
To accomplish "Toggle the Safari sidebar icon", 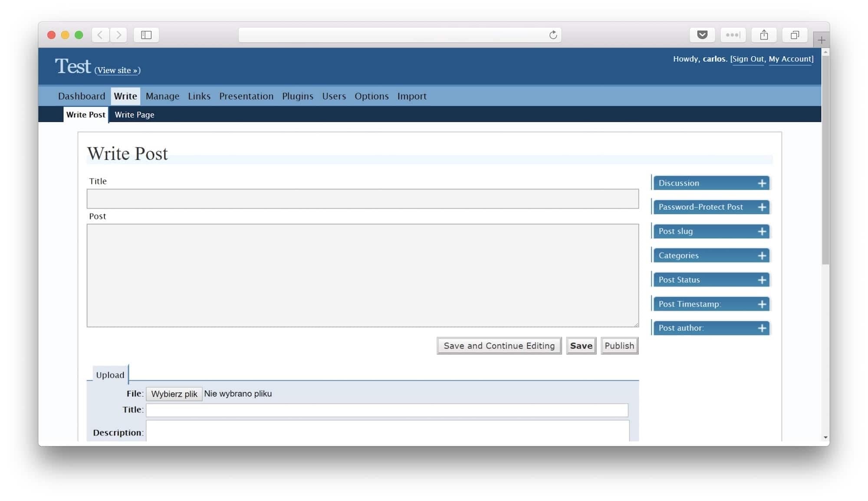I will coord(146,35).
